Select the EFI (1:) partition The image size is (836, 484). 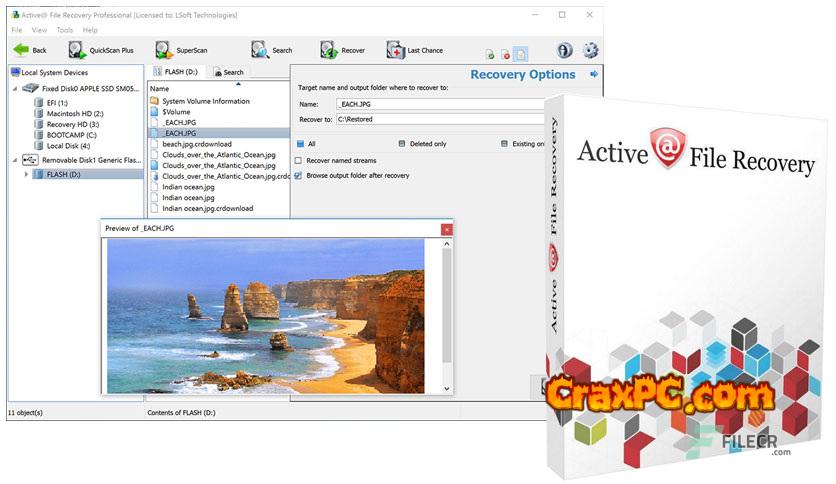pyautogui.click(x=57, y=103)
